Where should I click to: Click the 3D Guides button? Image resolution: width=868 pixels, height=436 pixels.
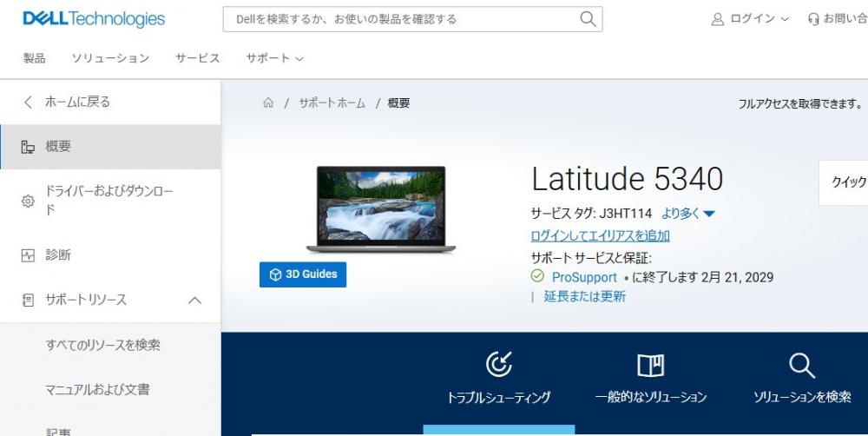(x=303, y=274)
